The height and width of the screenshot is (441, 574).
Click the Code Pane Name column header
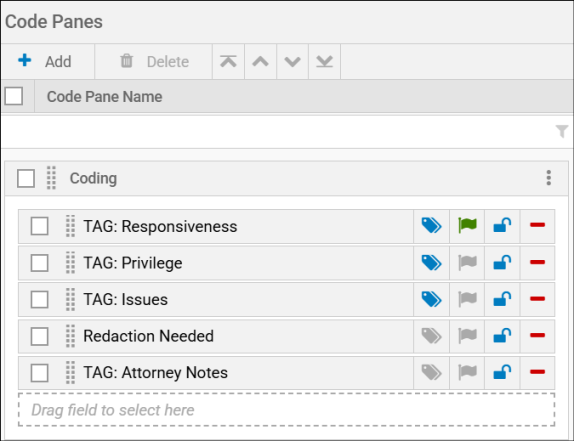[x=104, y=97]
